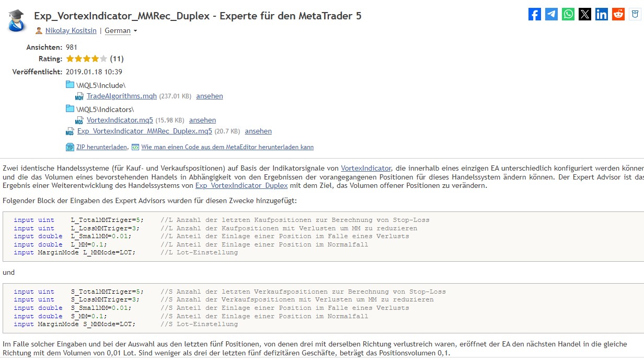The height and width of the screenshot is (358, 644).
Task: View VortexIndicator.mq5 via its ansehen link
Action: pyautogui.click(x=202, y=120)
